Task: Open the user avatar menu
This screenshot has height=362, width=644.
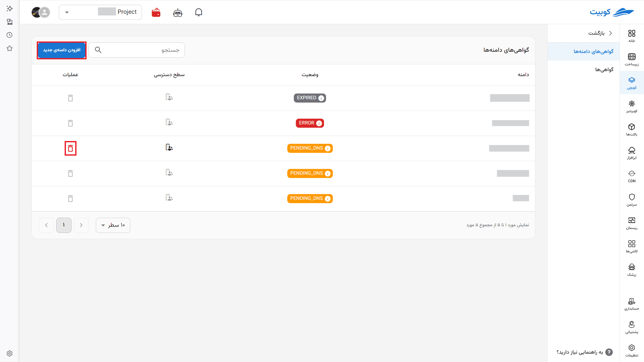Action: (41, 12)
